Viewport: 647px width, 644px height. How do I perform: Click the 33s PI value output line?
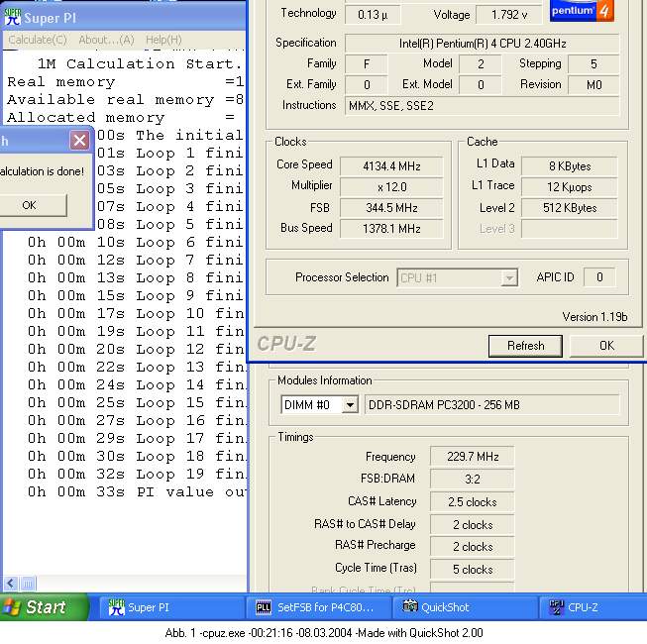click(137, 491)
